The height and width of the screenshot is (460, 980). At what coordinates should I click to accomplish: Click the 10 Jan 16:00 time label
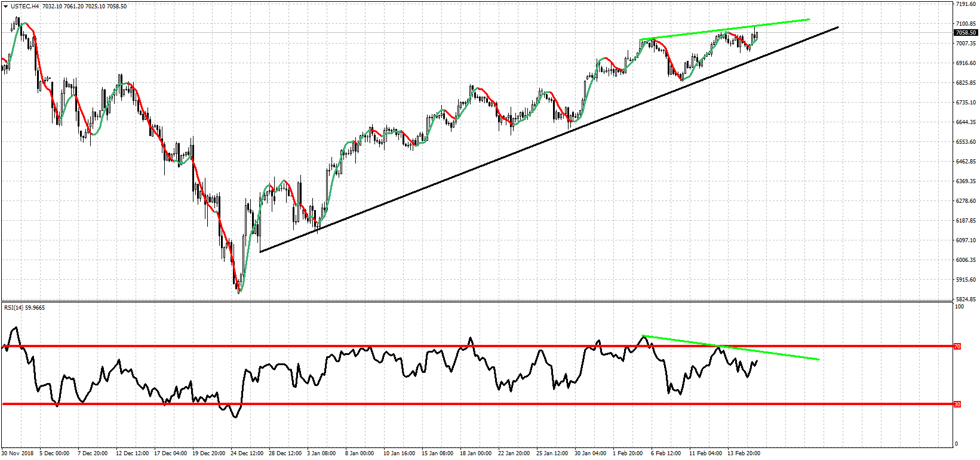pos(399,453)
